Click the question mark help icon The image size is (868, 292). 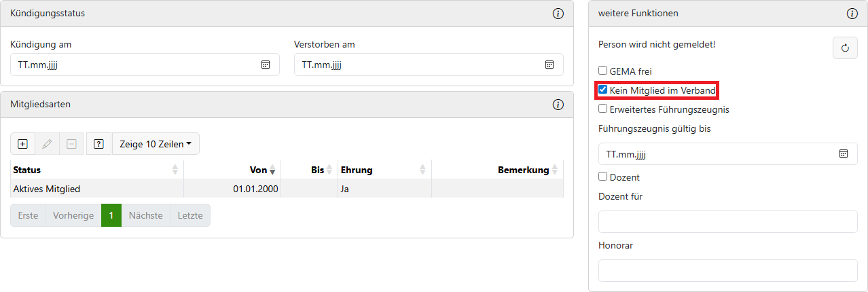98,144
